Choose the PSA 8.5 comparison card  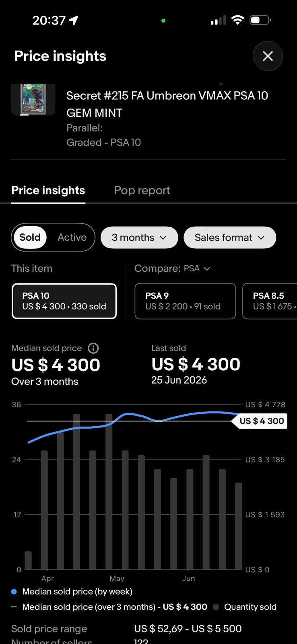click(270, 301)
